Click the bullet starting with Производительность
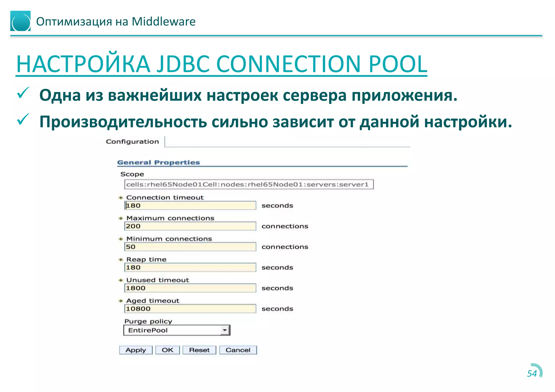Image resolution: width=555 pixels, height=392 pixels. [276, 122]
